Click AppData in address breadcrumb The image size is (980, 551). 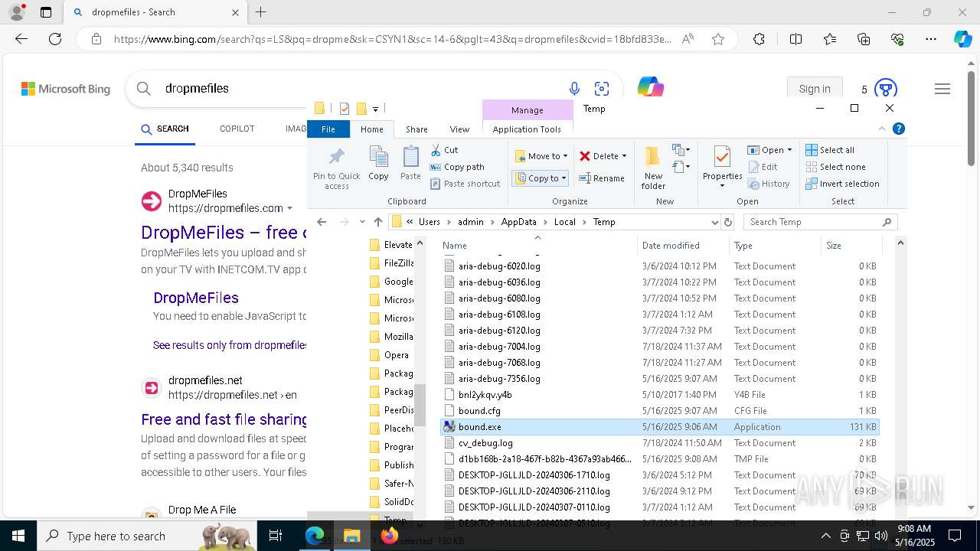(518, 222)
